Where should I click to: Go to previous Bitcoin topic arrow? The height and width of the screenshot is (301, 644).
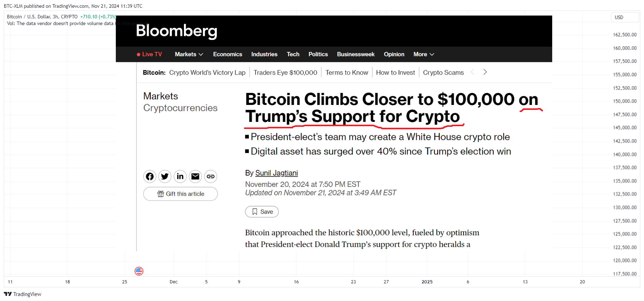(472, 72)
